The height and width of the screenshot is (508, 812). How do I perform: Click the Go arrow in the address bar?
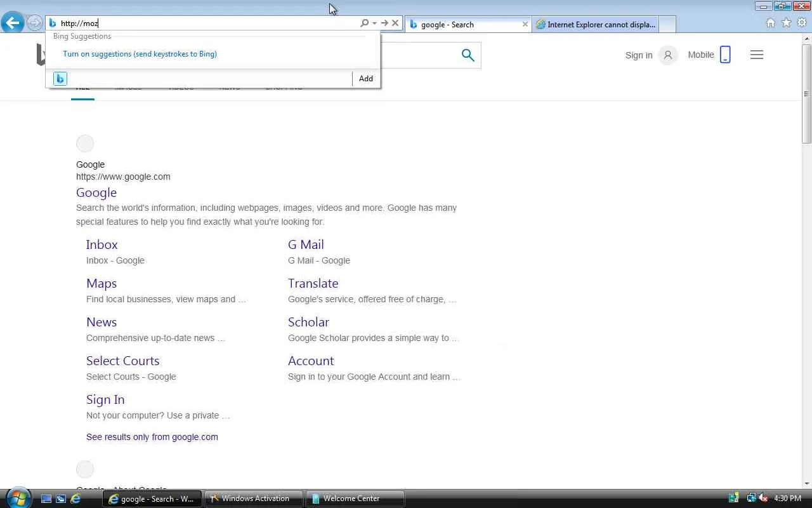click(x=384, y=23)
